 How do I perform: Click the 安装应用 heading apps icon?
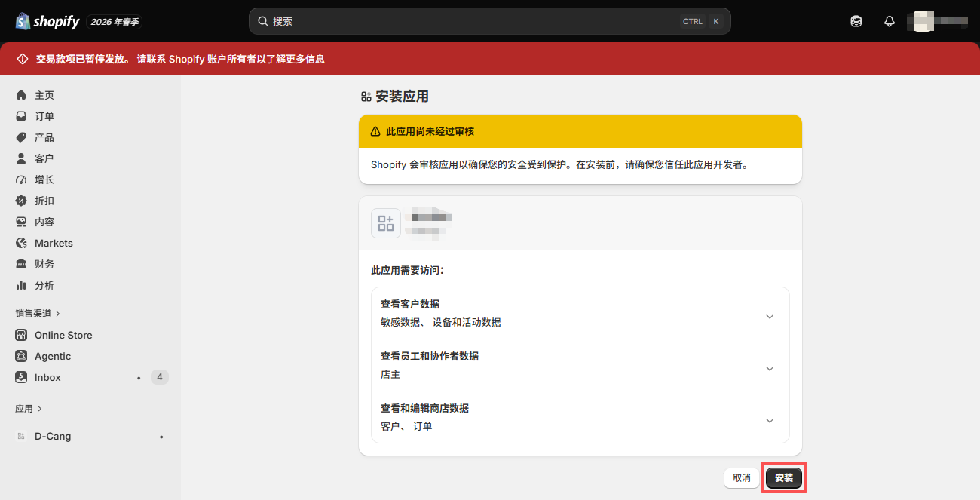coord(366,97)
